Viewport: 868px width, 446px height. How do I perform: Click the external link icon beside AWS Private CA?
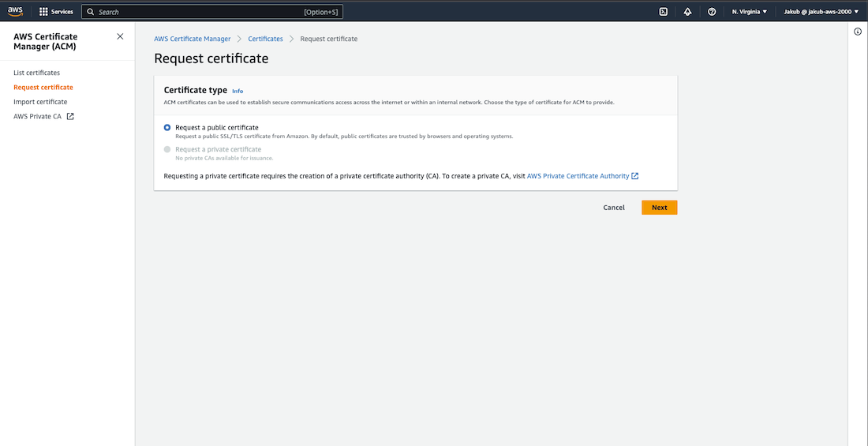tap(70, 116)
